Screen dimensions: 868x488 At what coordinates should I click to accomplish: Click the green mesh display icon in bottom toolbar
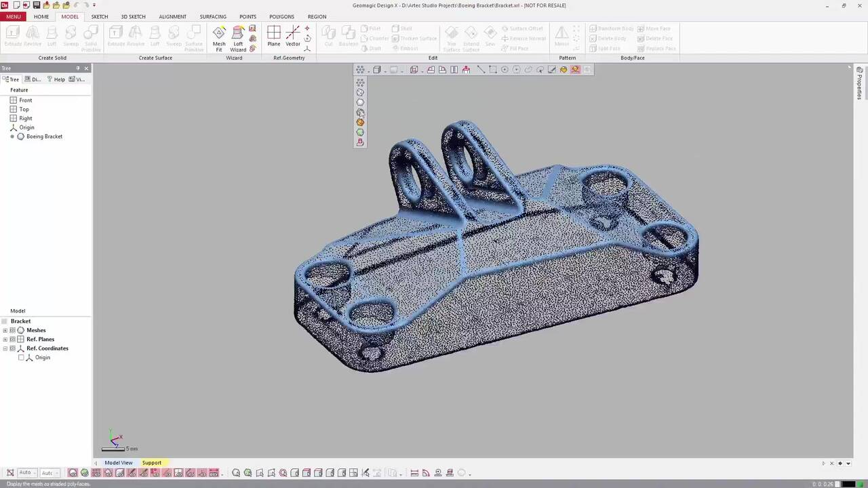(x=84, y=472)
